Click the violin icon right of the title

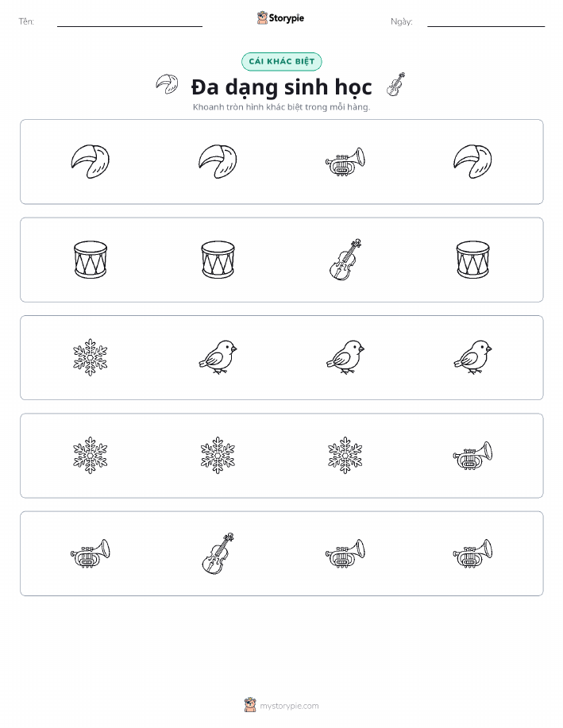(x=395, y=84)
